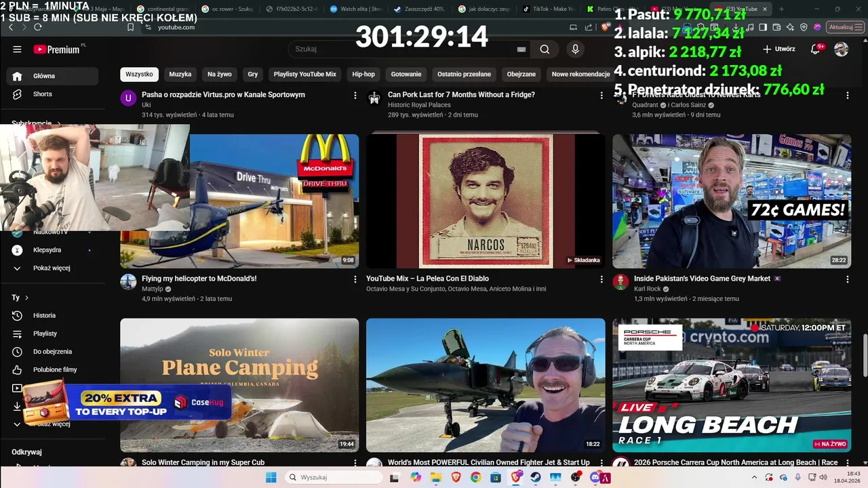Screen dimensions: 868x488
Task: Open the Historic Royal Palaces channel link
Action: click(419, 105)
